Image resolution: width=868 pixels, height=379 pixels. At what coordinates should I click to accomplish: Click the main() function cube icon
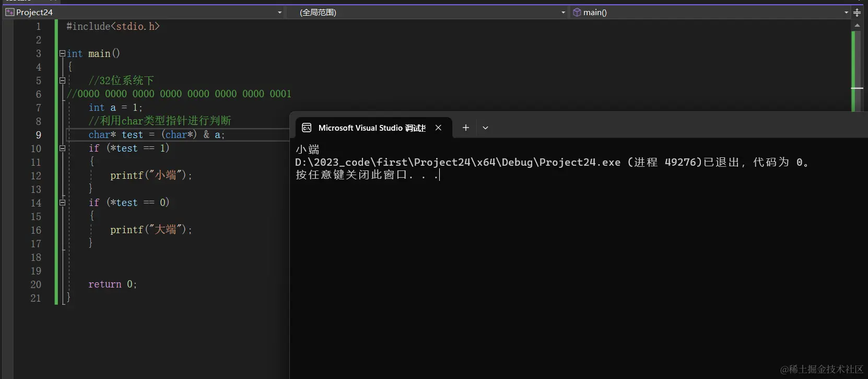(x=577, y=12)
